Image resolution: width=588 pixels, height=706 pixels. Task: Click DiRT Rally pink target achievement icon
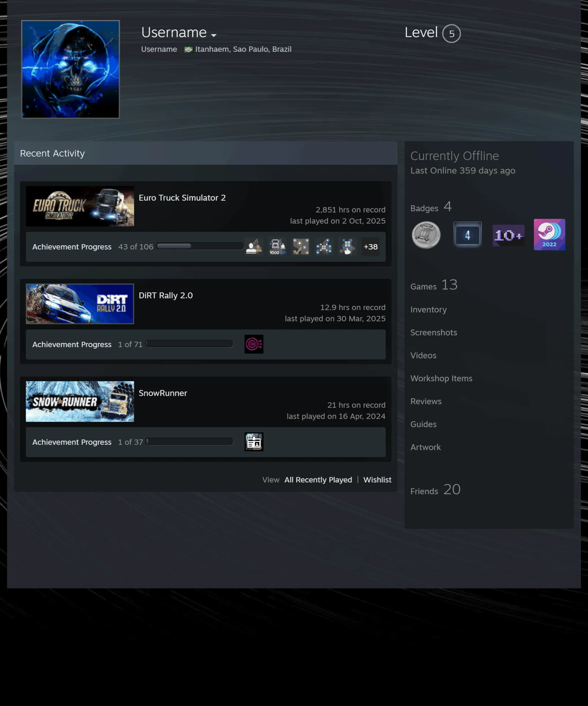[x=254, y=344]
